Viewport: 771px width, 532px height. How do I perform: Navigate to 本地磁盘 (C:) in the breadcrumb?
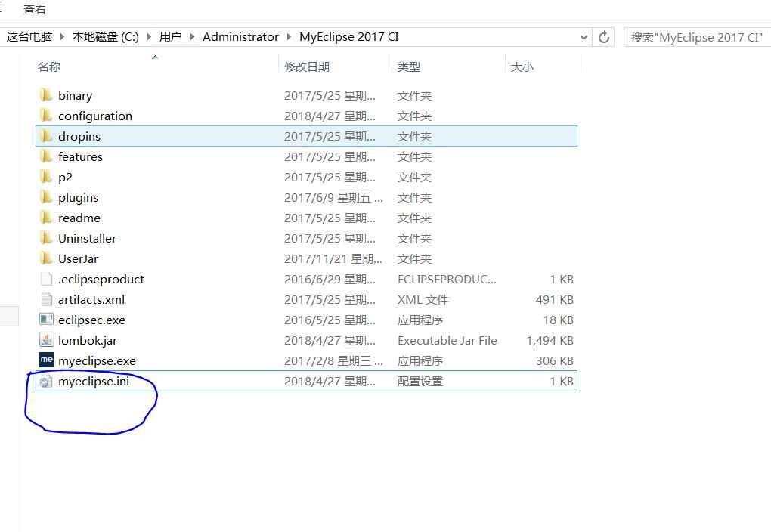106,37
